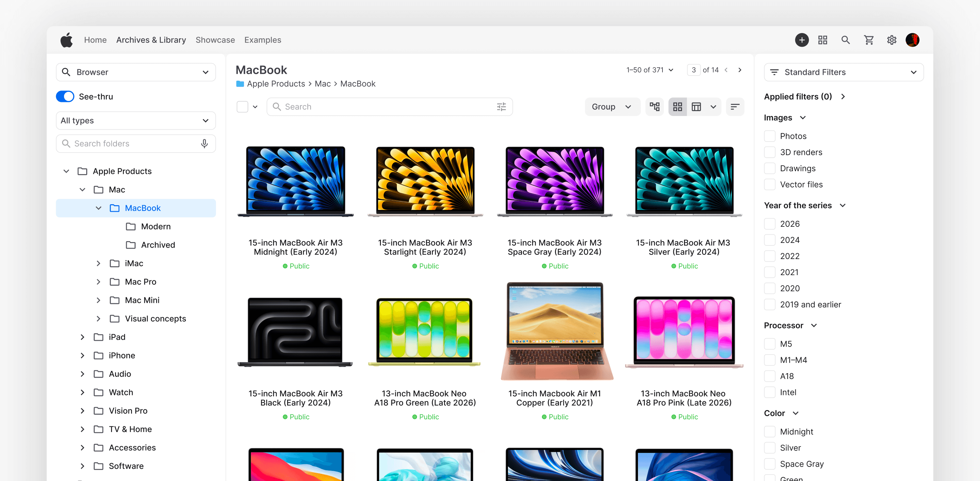Toggle the See-thru switch off

pyautogui.click(x=65, y=97)
